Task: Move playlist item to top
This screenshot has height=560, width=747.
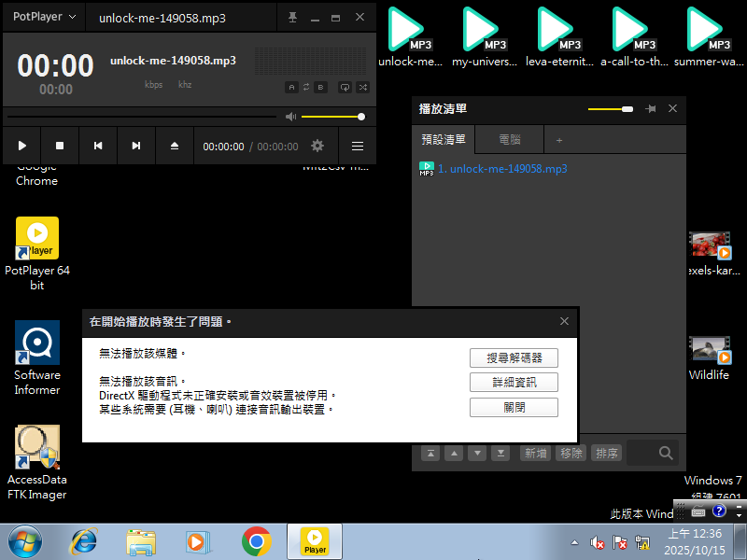Action: (430, 454)
